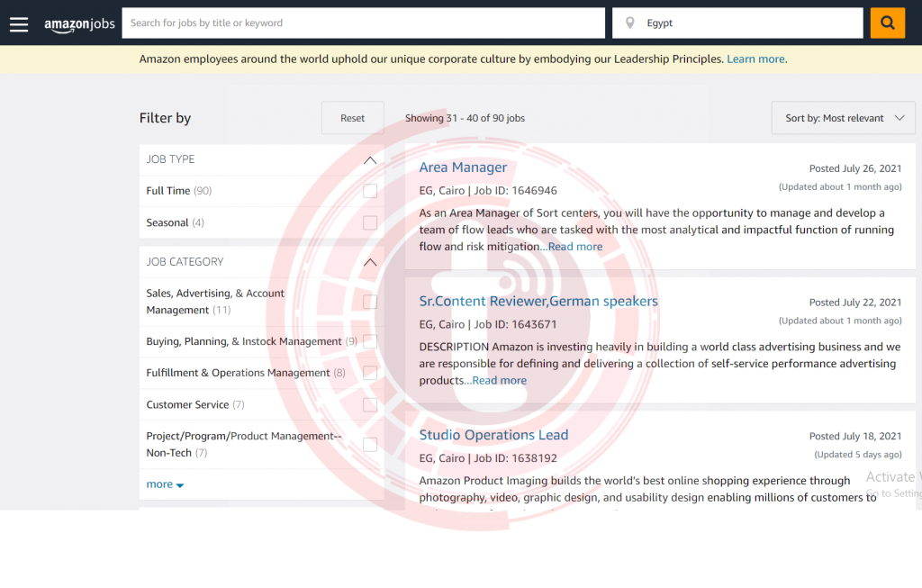The height and width of the screenshot is (588, 922).
Task: Open the Studio Operations Lead listing
Action: (493, 435)
